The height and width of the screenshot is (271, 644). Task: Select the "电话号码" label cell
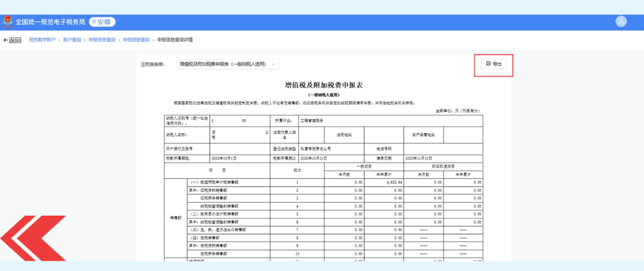point(384,149)
